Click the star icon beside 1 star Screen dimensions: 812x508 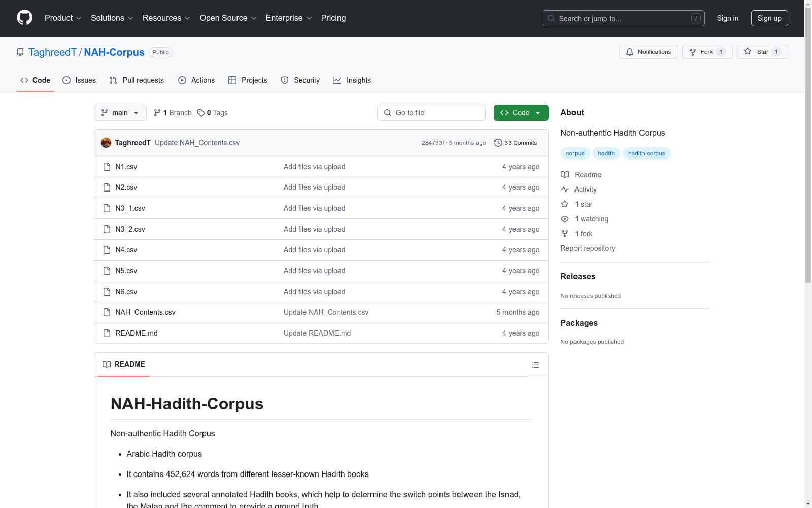click(x=565, y=204)
